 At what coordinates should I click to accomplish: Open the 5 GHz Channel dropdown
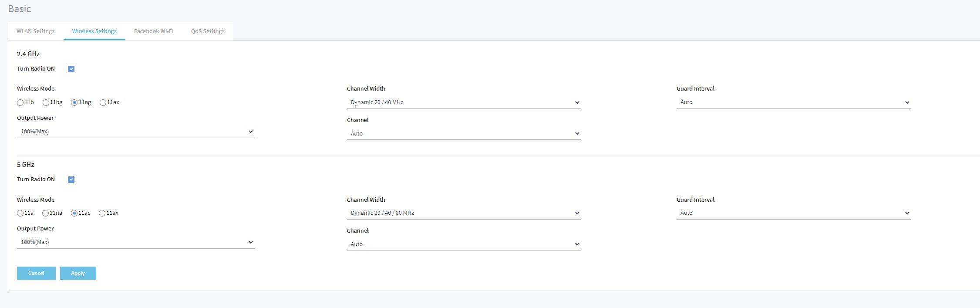(x=464, y=244)
